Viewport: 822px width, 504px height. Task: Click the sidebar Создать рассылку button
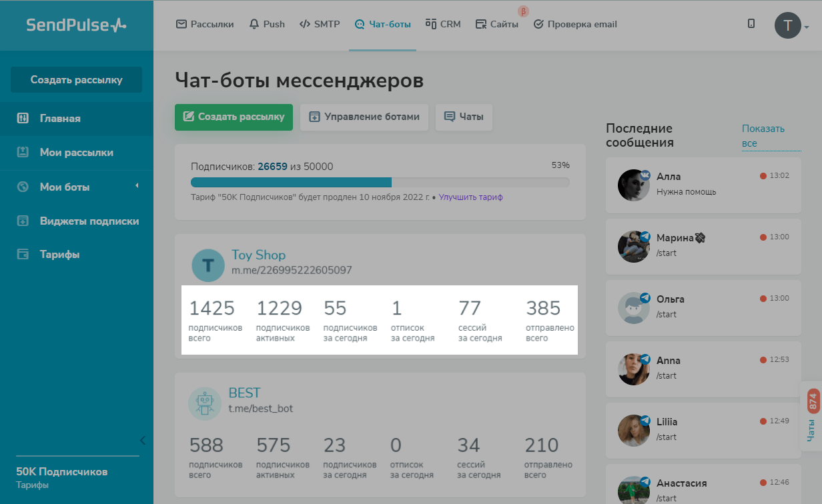click(76, 79)
